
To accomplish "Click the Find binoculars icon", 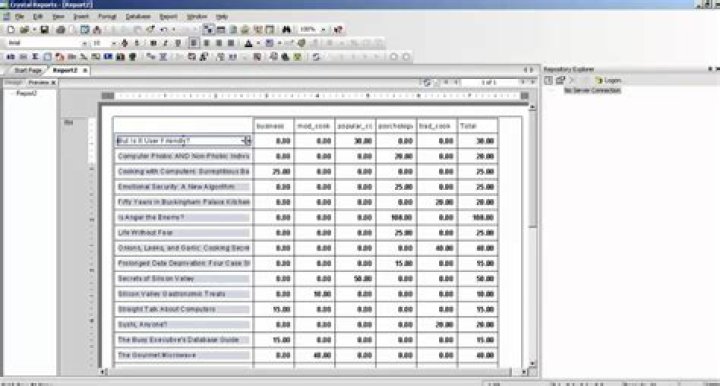I will tap(286, 30).
